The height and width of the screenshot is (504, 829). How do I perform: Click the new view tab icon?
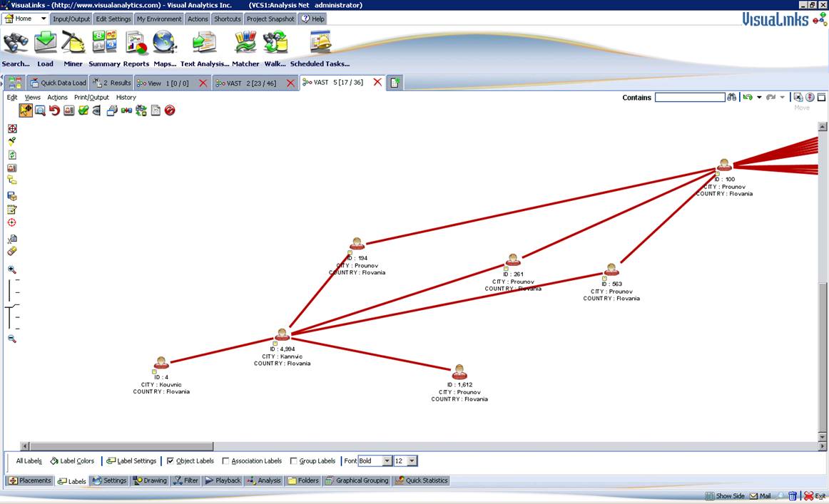tap(395, 83)
